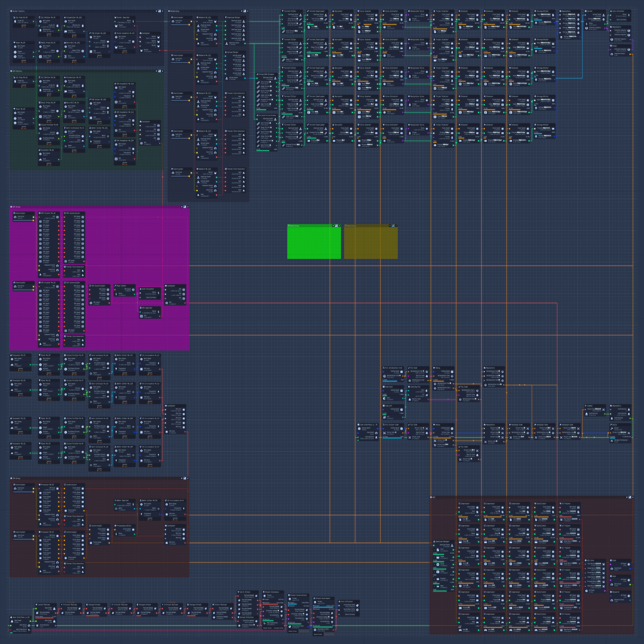Click the Upgrade button on Oil Pump Mk.89

click(24, 26)
